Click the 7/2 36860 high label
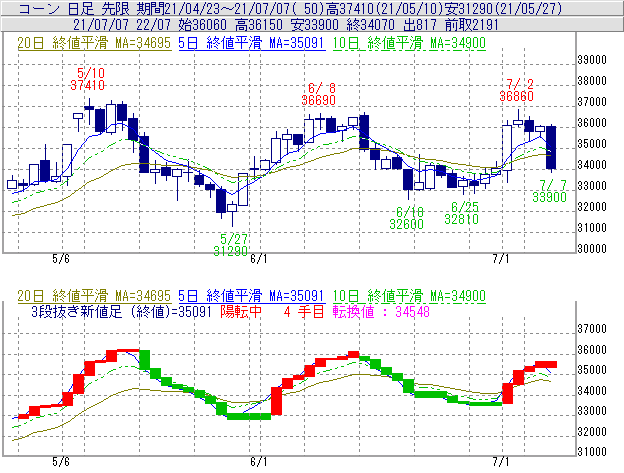Viewport: 624px width, 473px height. coord(517,90)
